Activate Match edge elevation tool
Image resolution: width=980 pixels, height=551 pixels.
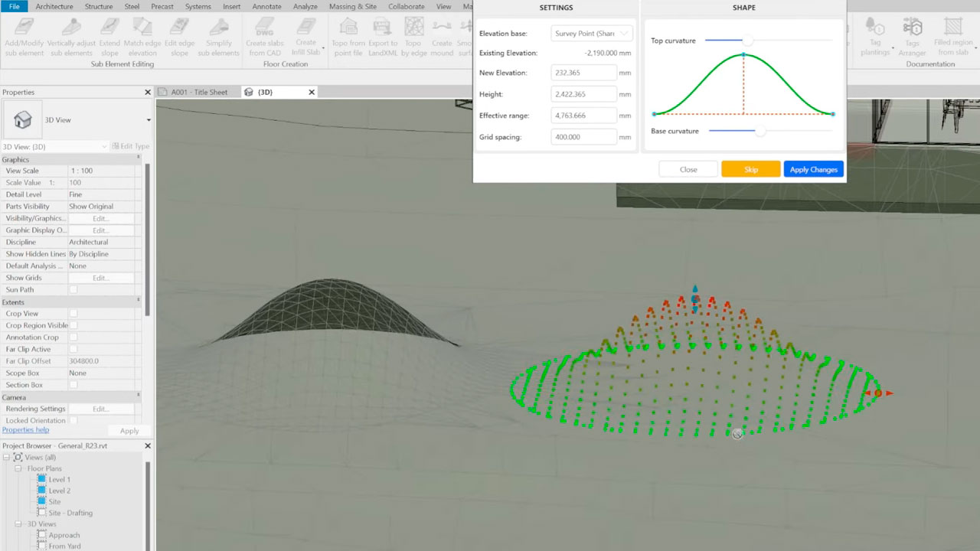point(142,36)
